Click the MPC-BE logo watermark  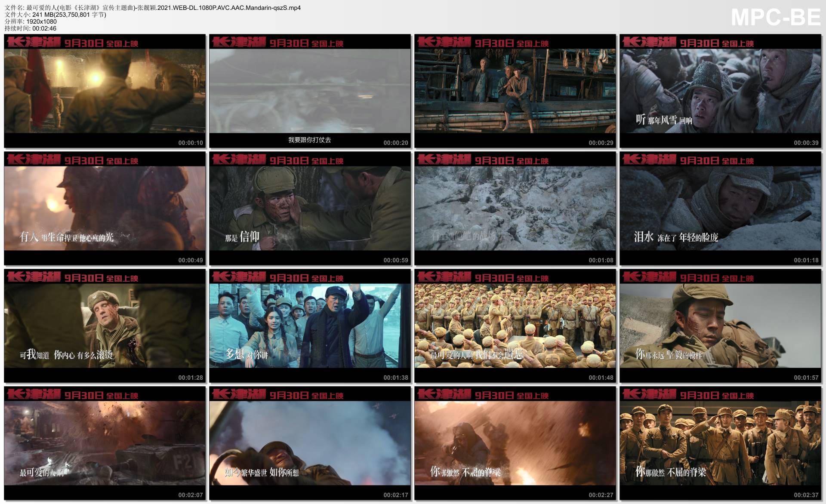pyautogui.click(x=776, y=17)
